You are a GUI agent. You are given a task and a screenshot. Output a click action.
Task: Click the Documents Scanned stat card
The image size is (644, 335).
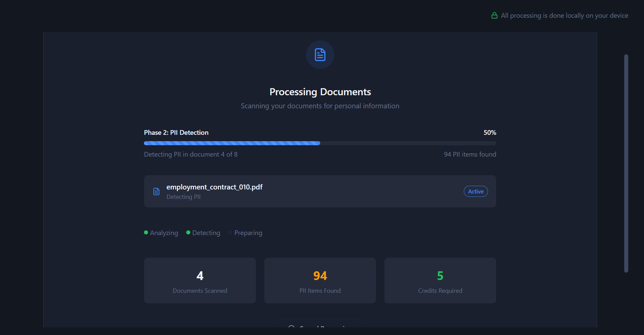coord(200,281)
